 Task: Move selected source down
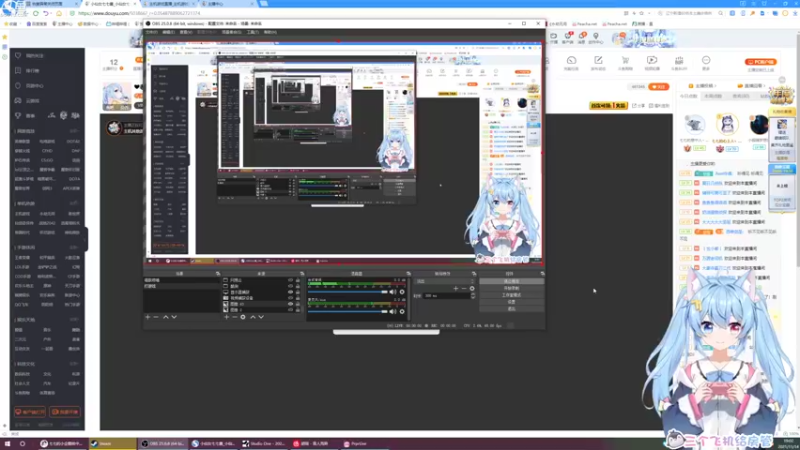point(261,317)
